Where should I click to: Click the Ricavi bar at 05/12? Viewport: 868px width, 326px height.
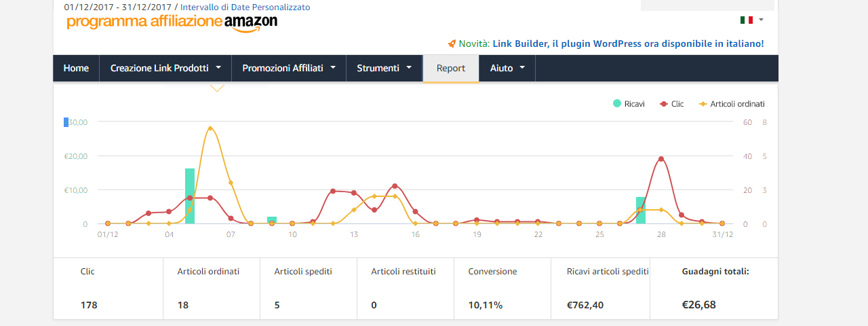click(x=190, y=196)
